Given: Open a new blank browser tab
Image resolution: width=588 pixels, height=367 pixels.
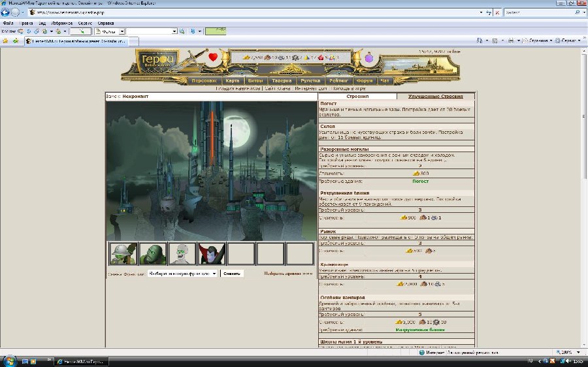Looking at the screenshot, I should click(x=134, y=41).
